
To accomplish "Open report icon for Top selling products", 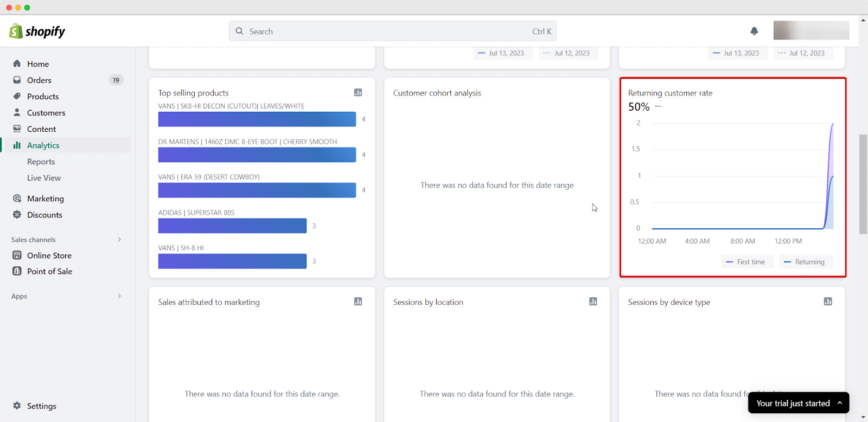I will coord(358,92).
